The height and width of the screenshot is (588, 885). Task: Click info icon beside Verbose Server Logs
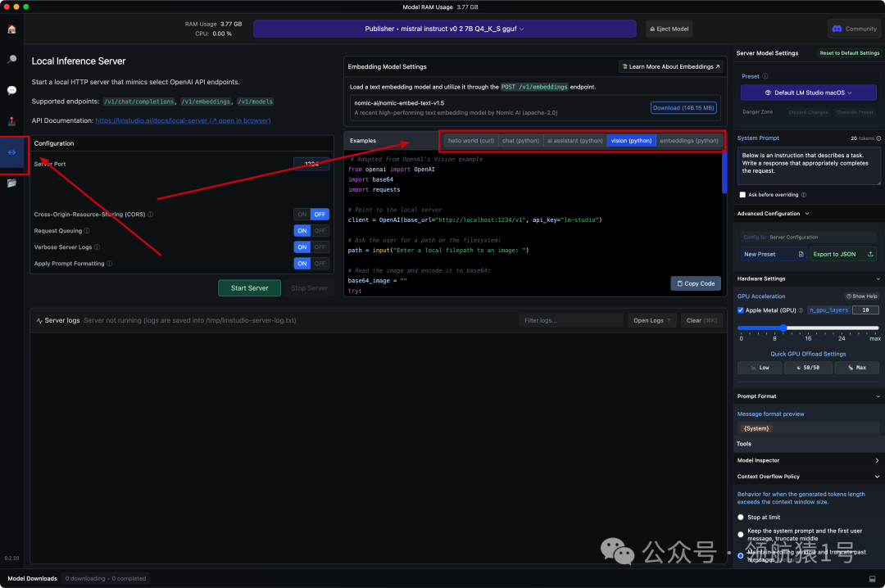(97, 247)
